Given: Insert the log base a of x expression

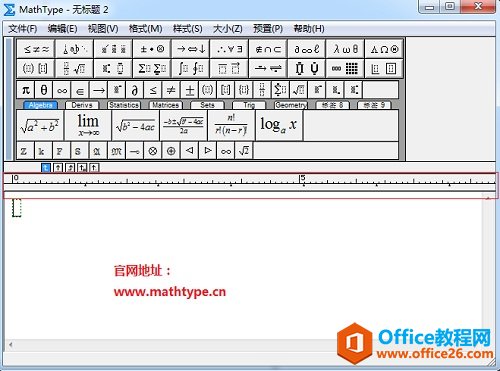Looking at the screenshot, I should click(279, 125).
